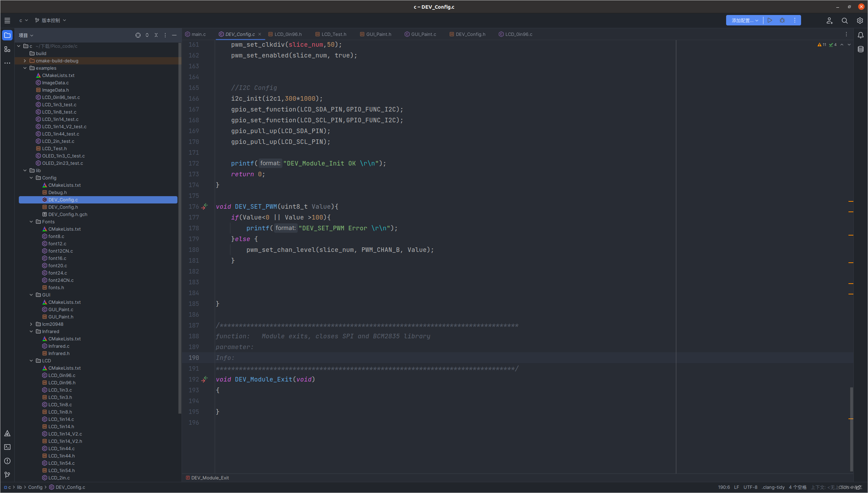Open the Notifications bell icon
868x493 pixels.
(861, 35)
